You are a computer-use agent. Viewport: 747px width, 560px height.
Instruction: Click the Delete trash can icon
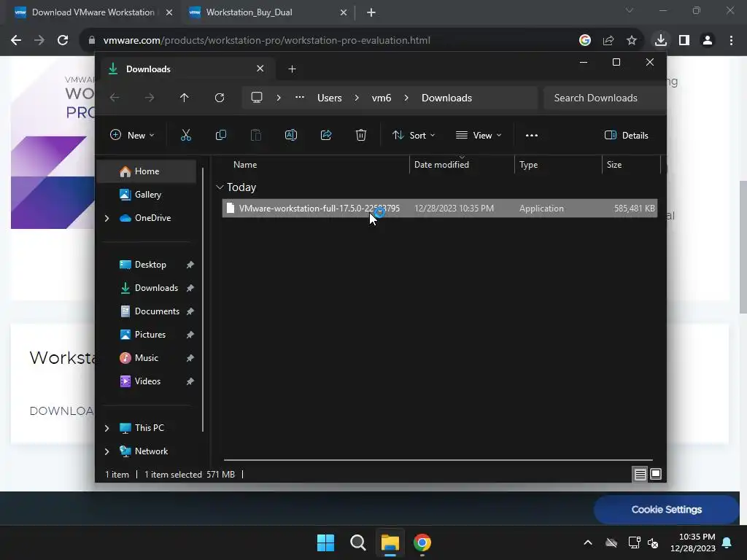(361, 135)
